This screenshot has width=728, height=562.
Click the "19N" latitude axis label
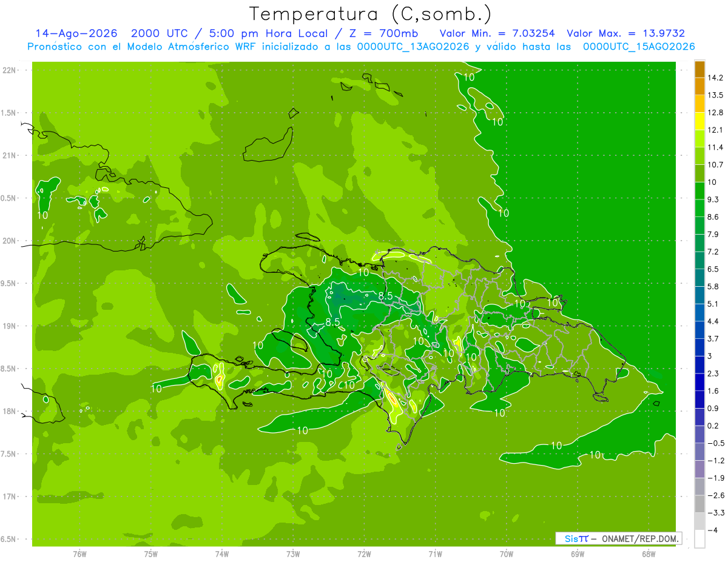click(x=8, y=326)
